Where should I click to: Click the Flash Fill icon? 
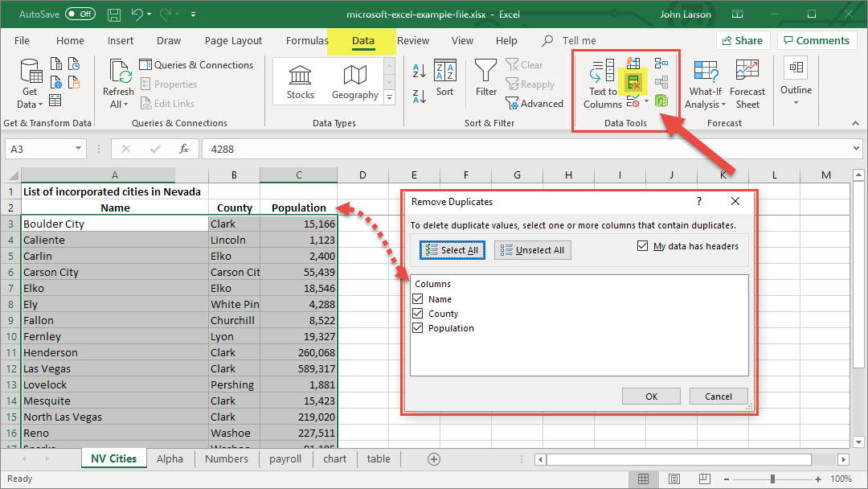pos(633,63)
